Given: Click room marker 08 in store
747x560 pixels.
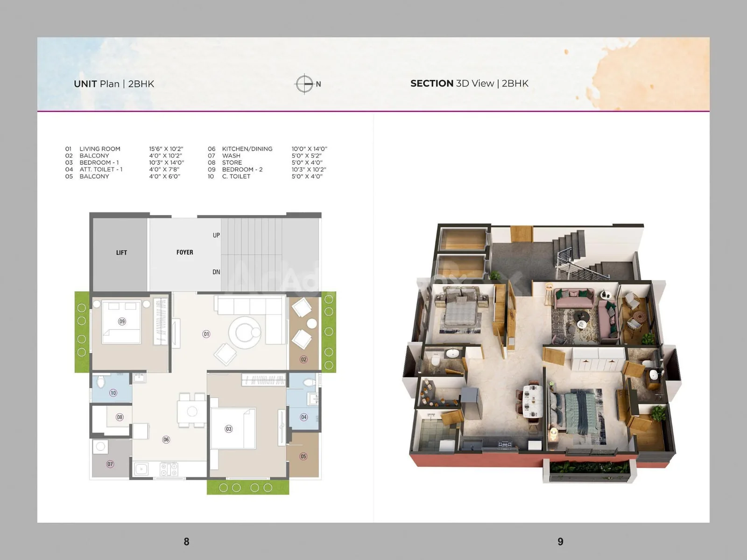Looking at the screenshot, I should tap(120, 417).
